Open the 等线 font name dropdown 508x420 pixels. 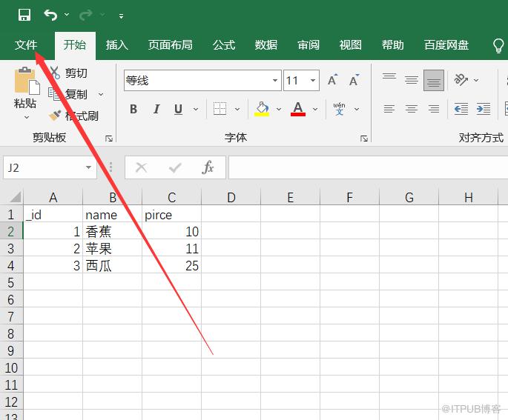[274, 80]
